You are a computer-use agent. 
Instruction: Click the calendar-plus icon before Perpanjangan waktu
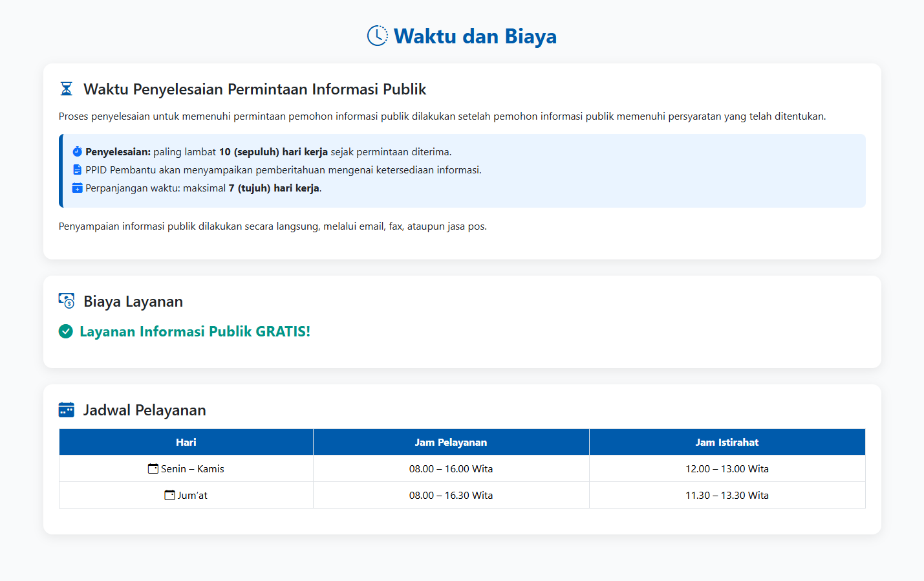tap(77, 188)
